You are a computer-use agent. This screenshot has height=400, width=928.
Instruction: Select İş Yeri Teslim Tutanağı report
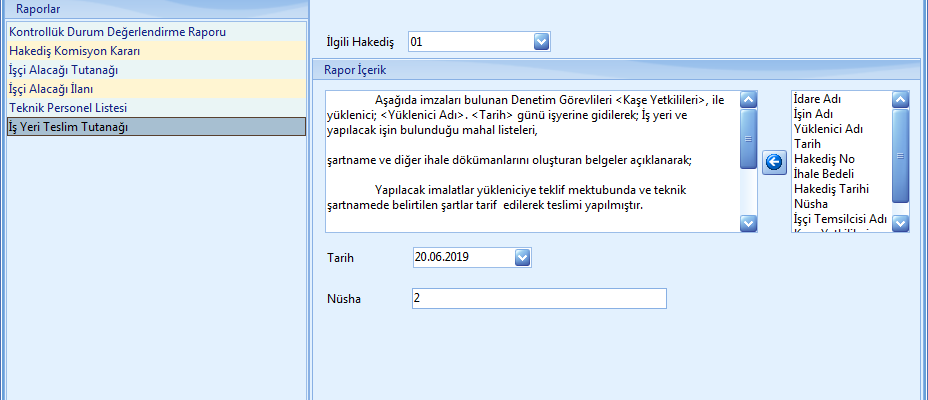(68, 127)
